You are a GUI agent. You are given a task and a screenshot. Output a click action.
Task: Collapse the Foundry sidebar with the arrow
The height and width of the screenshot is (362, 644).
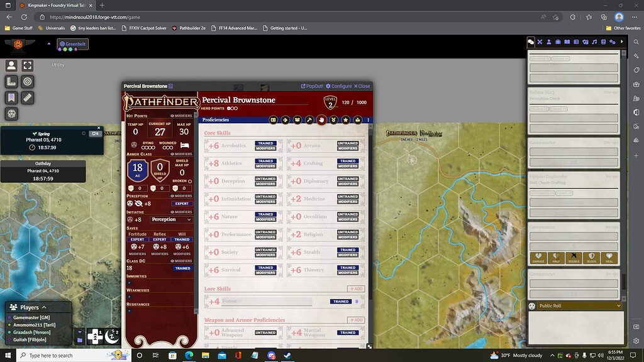[x=622, y=42]
